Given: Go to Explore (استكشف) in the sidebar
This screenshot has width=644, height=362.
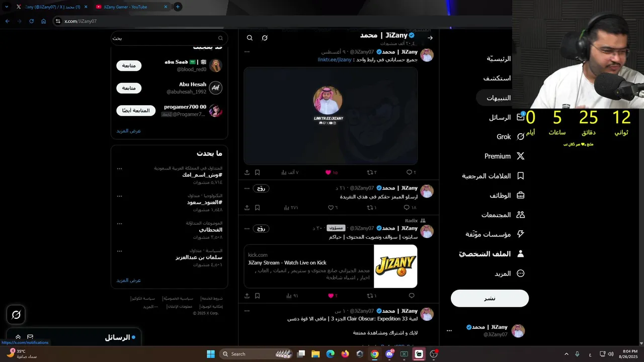Looking at the screenshot, I should pos(497,78).
